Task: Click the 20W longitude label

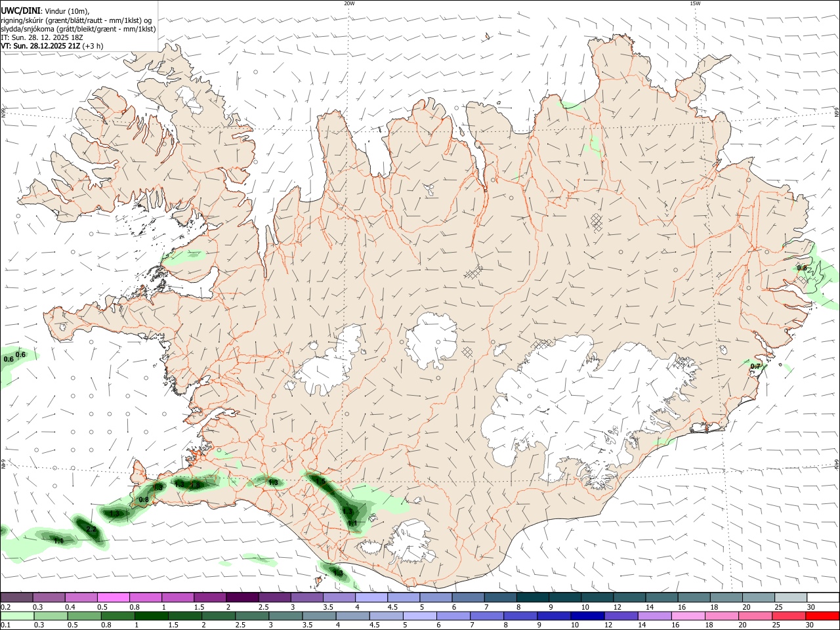Action: click(350, 3)
